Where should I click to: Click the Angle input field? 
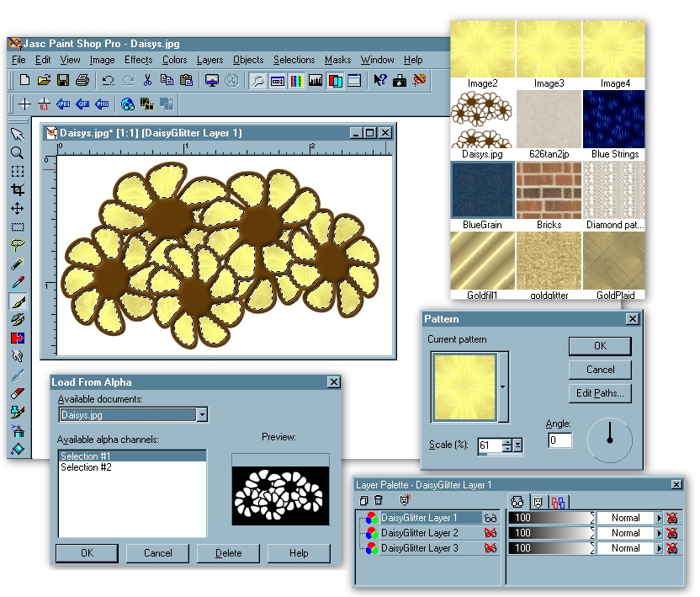pos(559,440)
